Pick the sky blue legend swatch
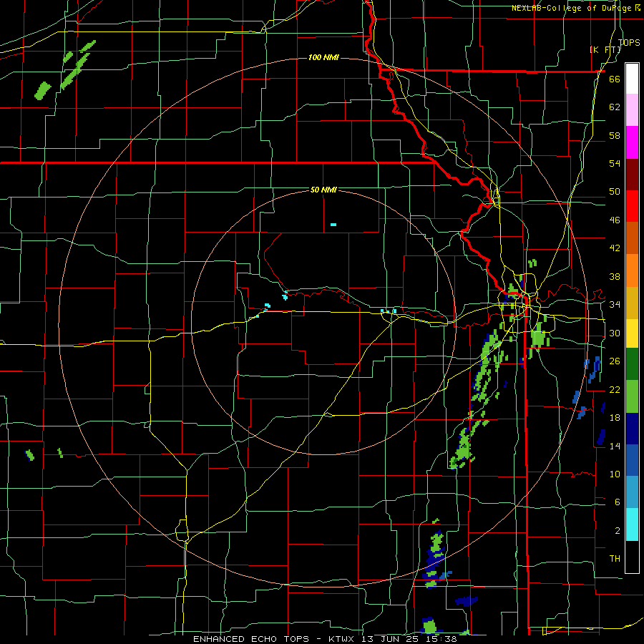Image resolution: width=644 pixels, height=644 pixels. point(632,492)
